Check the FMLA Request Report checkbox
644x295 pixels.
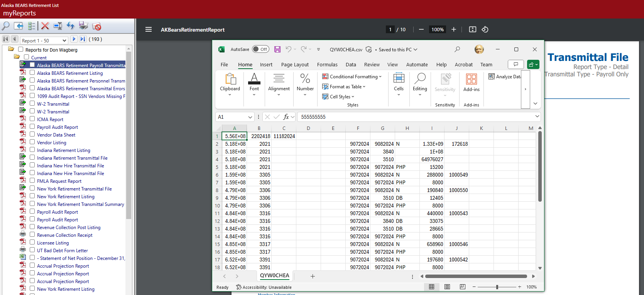pos(32,180)
